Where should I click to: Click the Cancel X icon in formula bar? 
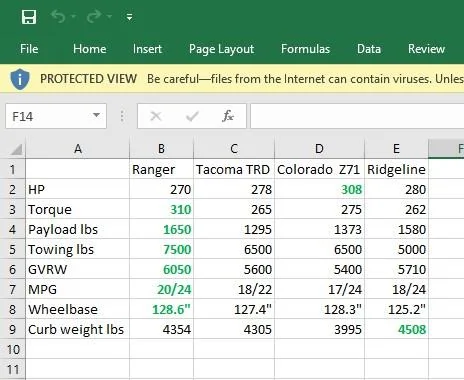[x=156, y=116]
